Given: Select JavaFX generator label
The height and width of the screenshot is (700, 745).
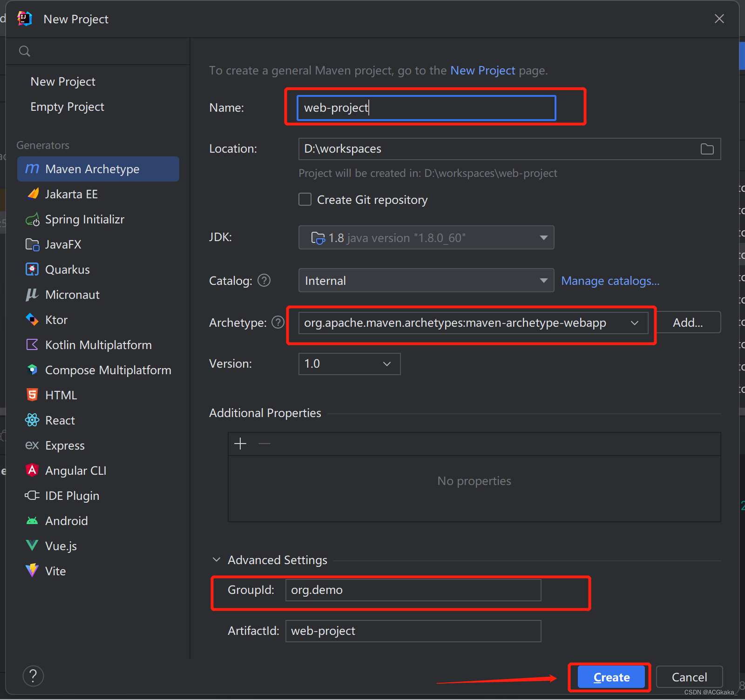Looking at the screenshot, I should (x=63, y=244).
